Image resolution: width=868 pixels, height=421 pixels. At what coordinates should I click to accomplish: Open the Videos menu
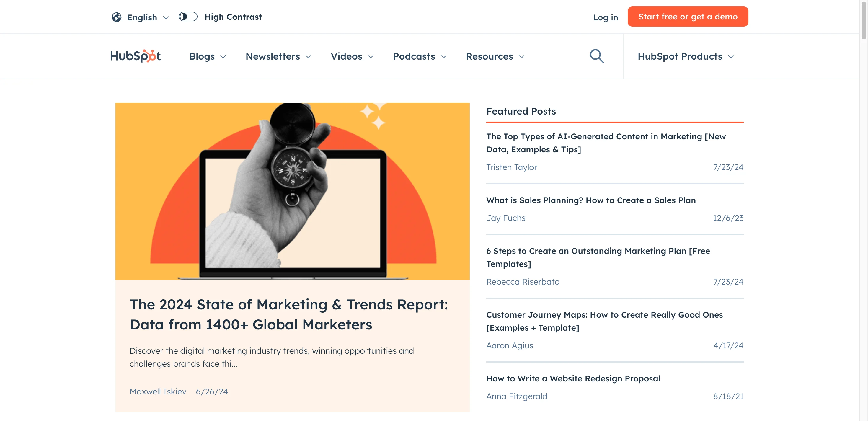[352, 56]
